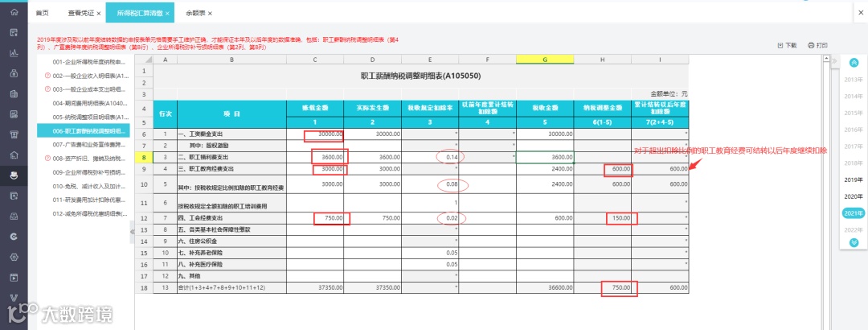Select column G header in the spreadsheet

(545, 60)
